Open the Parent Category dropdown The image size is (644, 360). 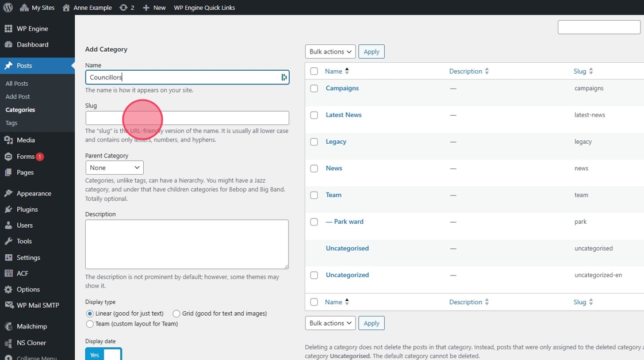point(114,168)
